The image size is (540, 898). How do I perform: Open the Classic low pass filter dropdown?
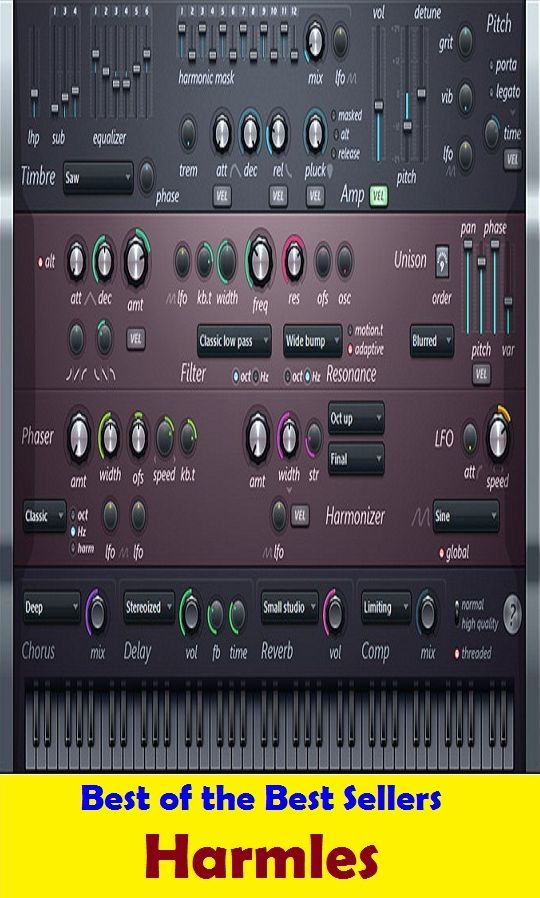click(x=234, y=341)
